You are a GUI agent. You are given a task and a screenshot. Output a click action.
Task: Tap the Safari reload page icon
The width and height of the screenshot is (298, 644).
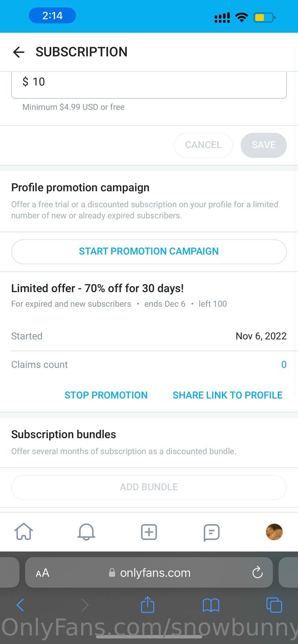point(257,572)
